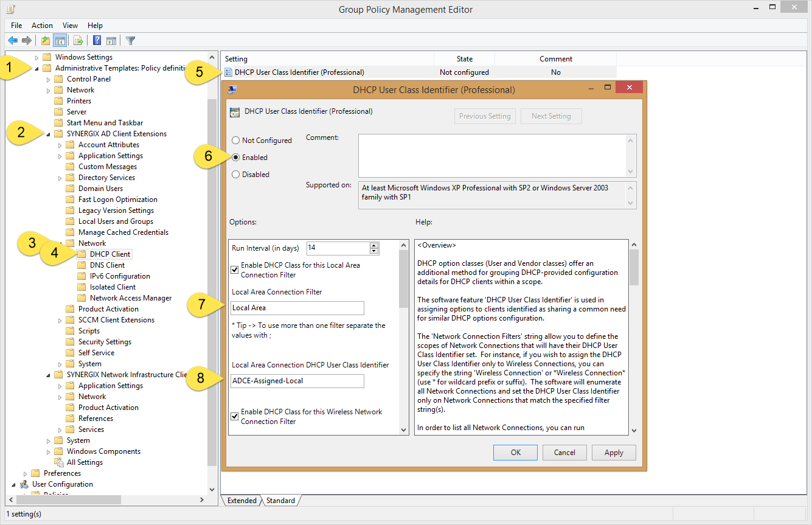
Task: Click the Up One Level folder icon
Action: 46,41
